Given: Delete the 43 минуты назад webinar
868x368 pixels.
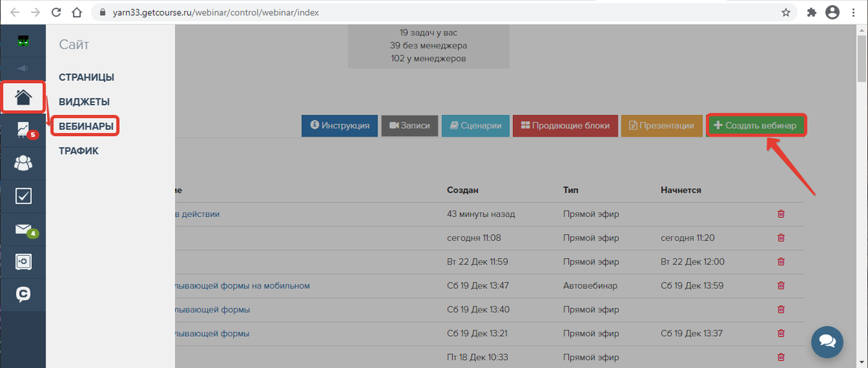Looking at the screenshot, I should [x=780, y=214].
